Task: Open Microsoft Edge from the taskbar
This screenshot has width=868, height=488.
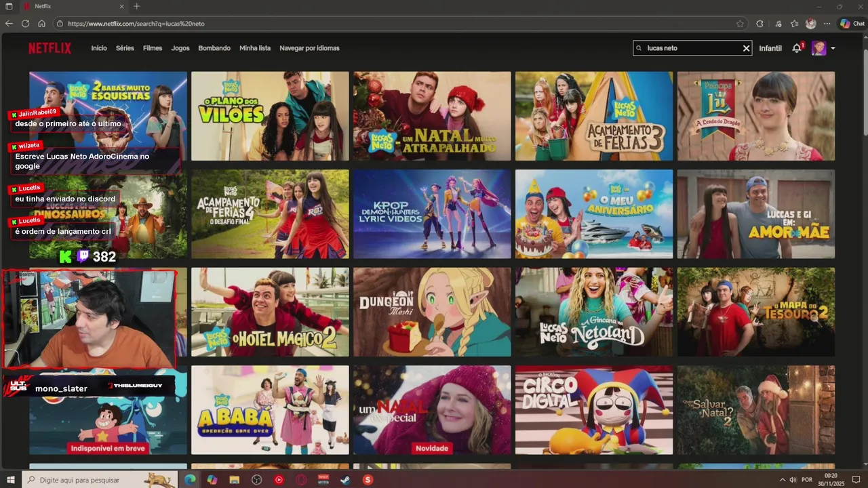Action: 190,480
